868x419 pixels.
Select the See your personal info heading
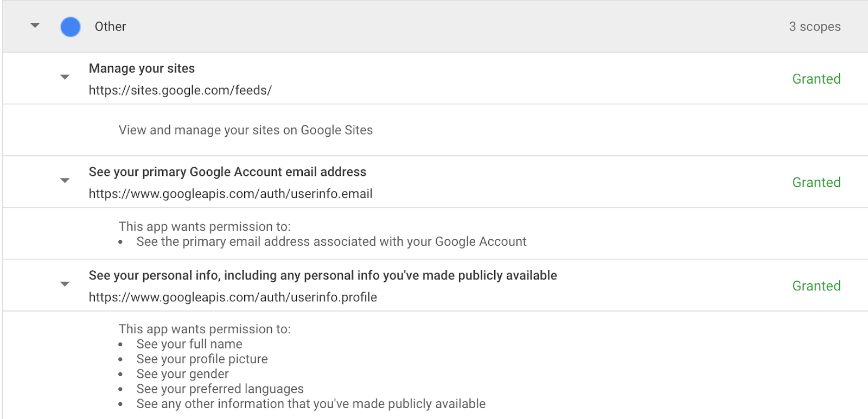tap(323, 276)
